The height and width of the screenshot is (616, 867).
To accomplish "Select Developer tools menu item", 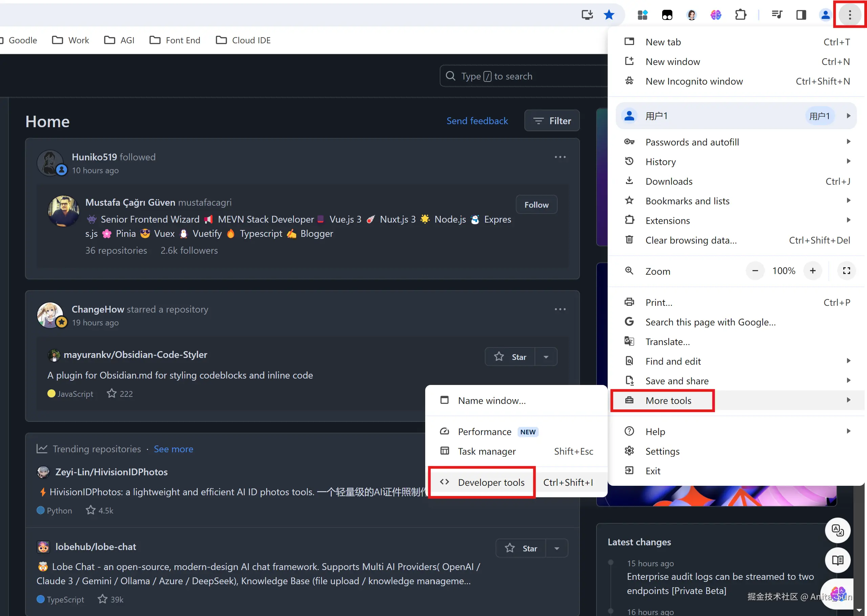I will (x=491, y=482).
